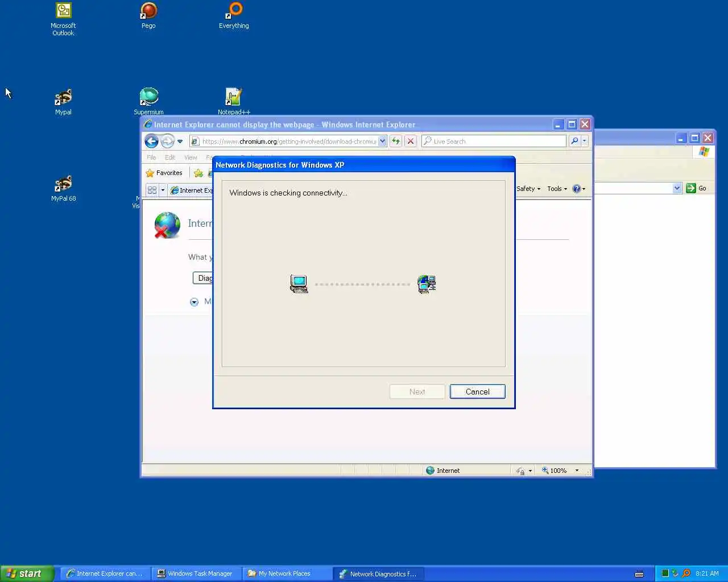Open the IE Safety menu
This screenshot has width=728, height=582.
pyautogui.click(x=528, y=189)
